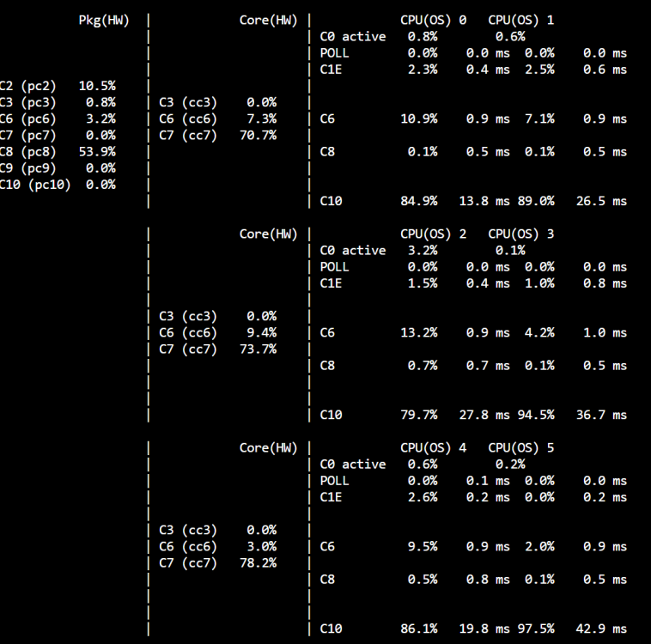The width and height of the screenshot is (651, 644).
Task: Click CPU 3 C0 active value 0.1%
Action: 510,251
